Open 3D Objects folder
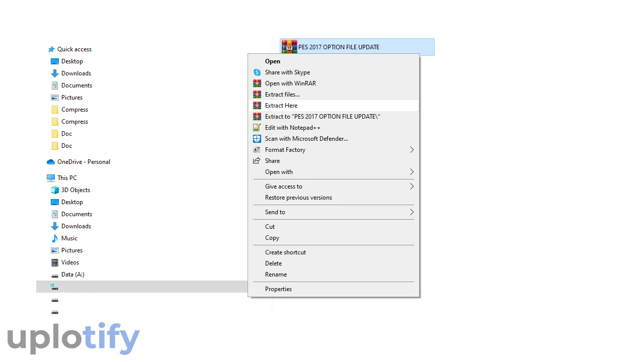 tap(75, 190)
